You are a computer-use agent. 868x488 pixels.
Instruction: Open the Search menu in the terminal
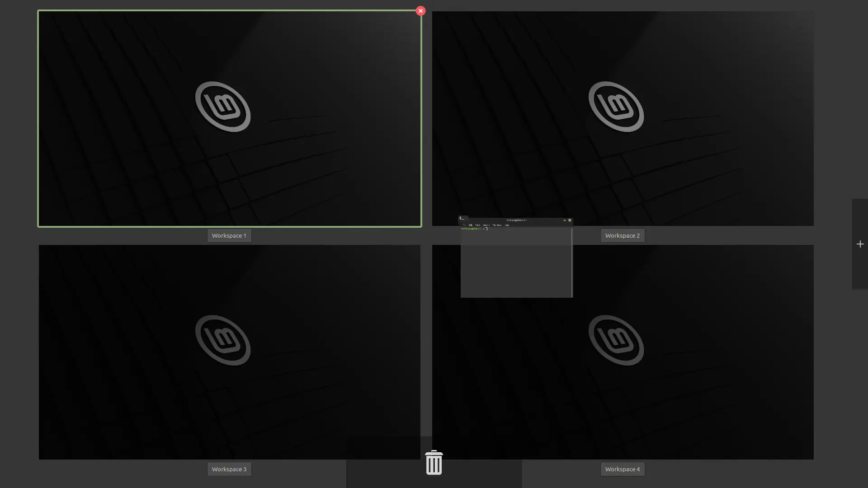pyautogui.click(x=486, y=225)
